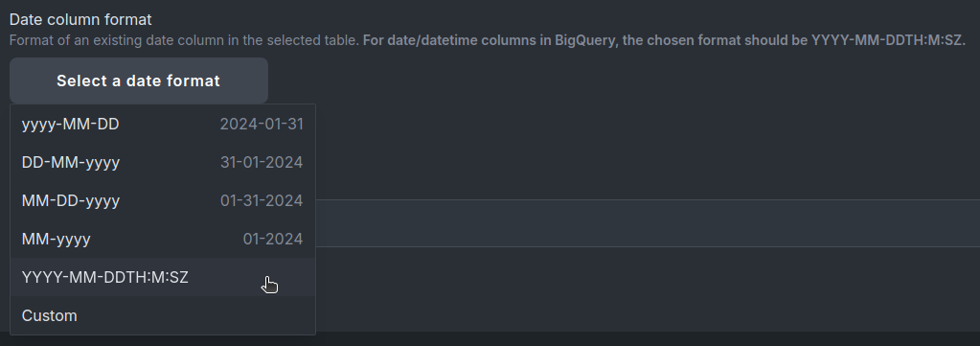
Task: Choose the month-and-year-only format
Action: point(163,239)
